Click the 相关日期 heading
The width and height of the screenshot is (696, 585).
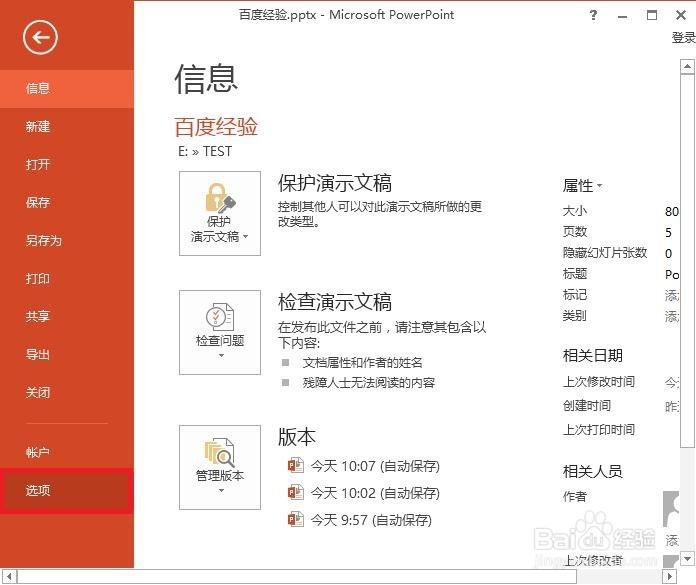[x=593, y=355]
